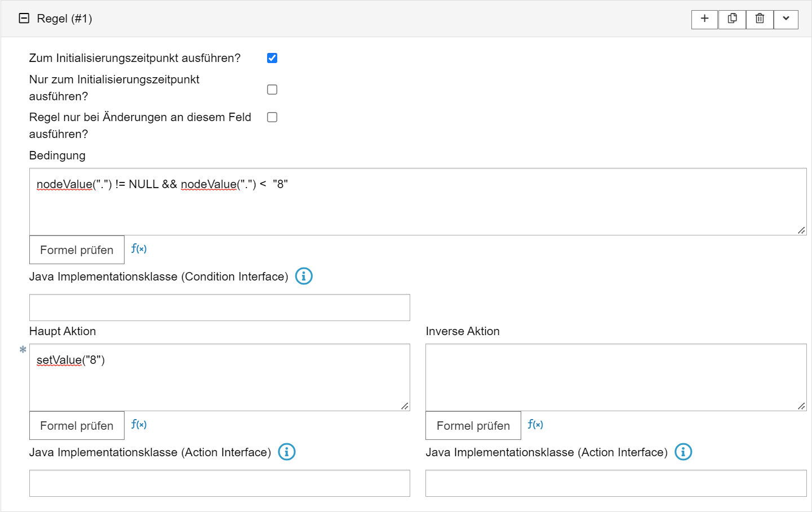Enable 'Nur zum Initialisierungszeitpunkt ausführen?' checkbox
The width and height of the screenshot is (812, 512).
tap(272, 90)
